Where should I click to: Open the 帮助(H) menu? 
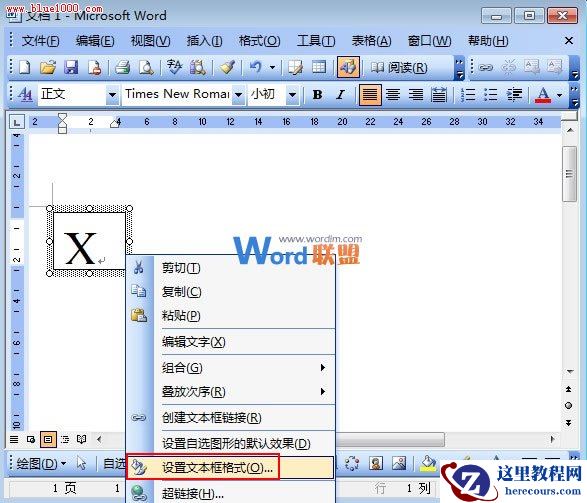click(x=488, y=41)
